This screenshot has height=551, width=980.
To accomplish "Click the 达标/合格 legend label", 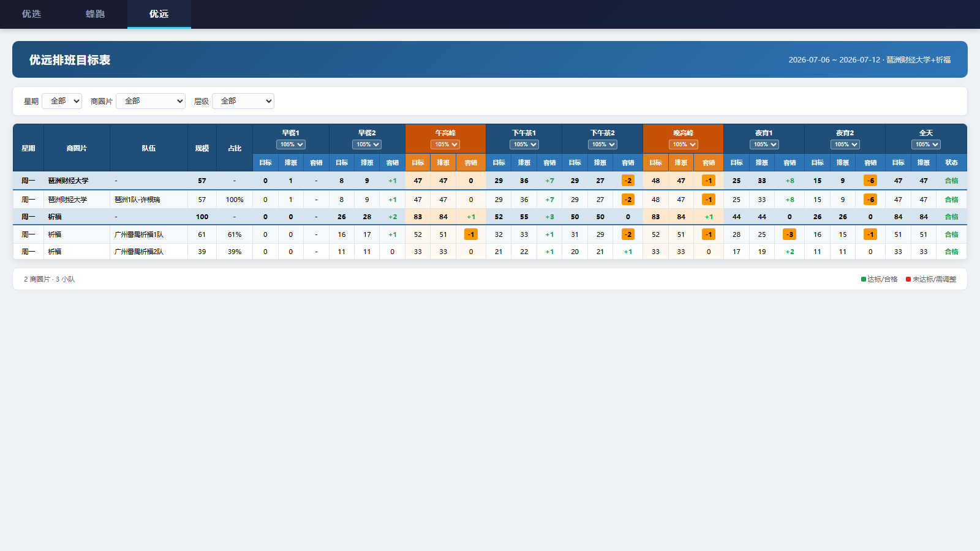I will tap(883, 279).
